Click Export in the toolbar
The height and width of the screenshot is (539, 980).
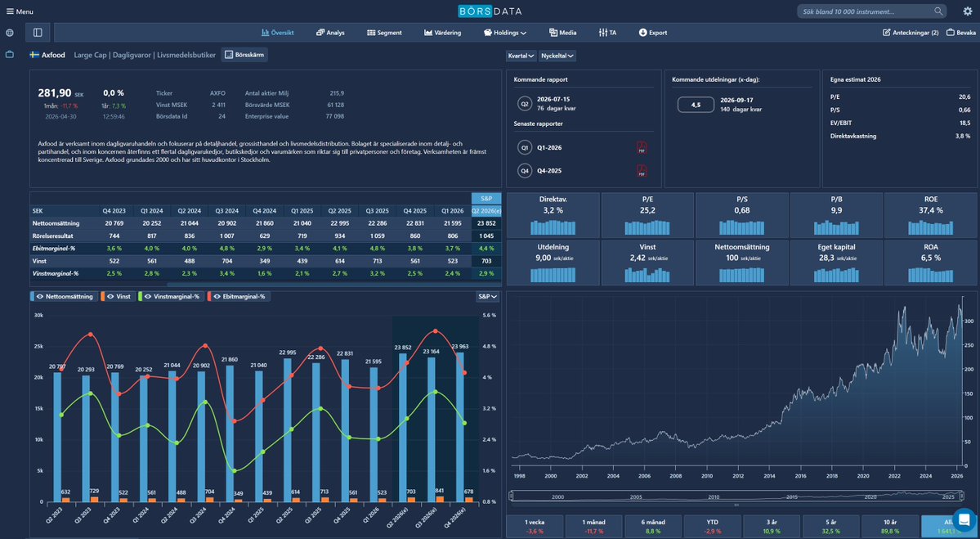pos(653,33)
